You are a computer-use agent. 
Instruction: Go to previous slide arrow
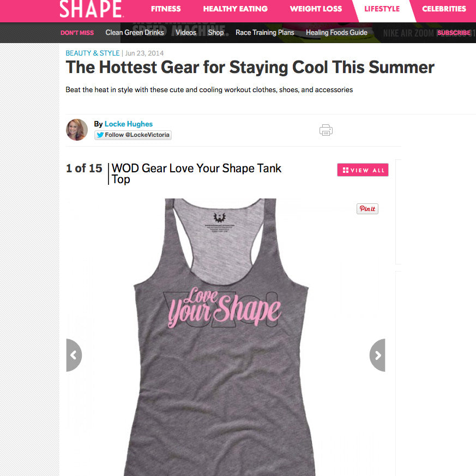[74, 355]
